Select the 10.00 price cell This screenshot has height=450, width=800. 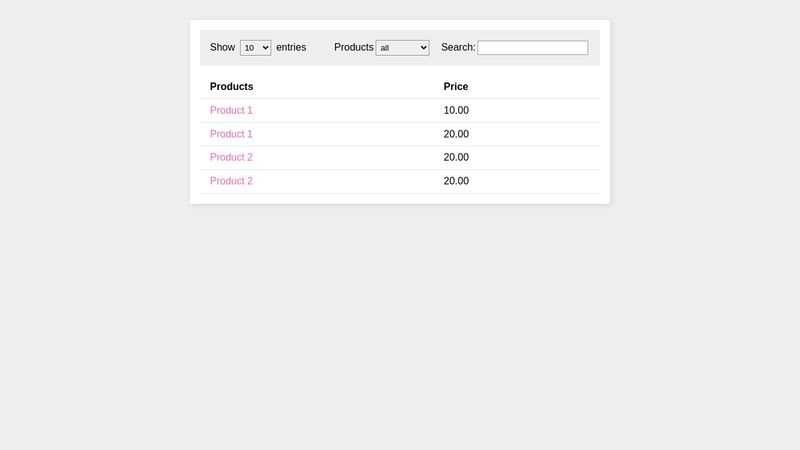tap(456, 110)
